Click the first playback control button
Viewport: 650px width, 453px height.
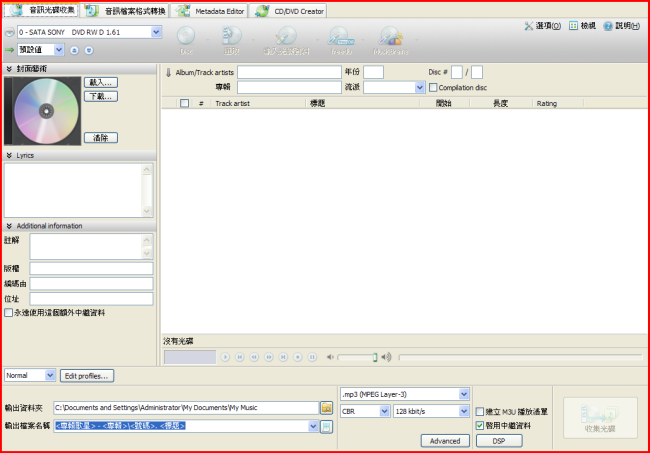(x=226, y=357)
